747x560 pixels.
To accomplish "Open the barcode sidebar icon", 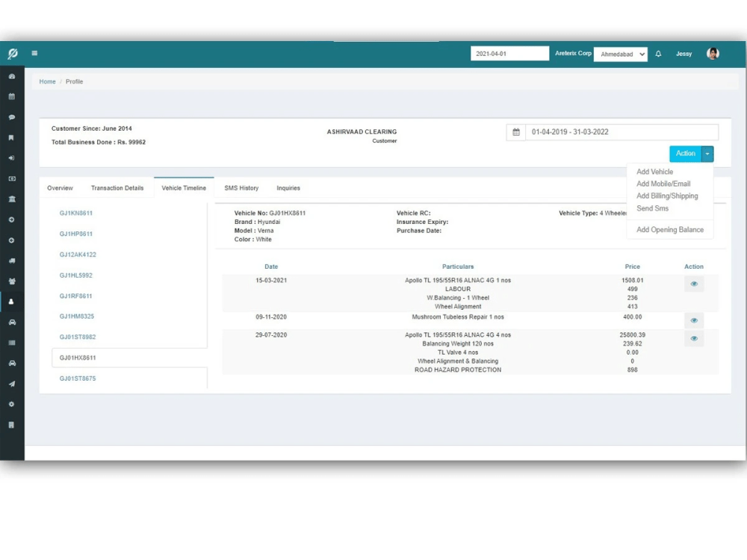I will pyautogui.click(x=12, y=343).
